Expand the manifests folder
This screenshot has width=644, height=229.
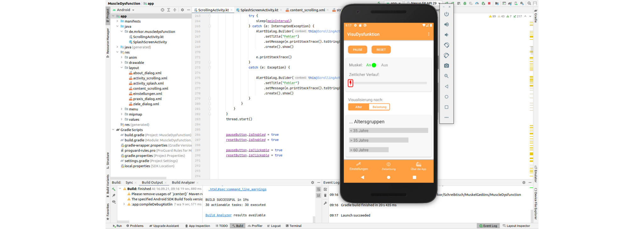pos(118,21)
